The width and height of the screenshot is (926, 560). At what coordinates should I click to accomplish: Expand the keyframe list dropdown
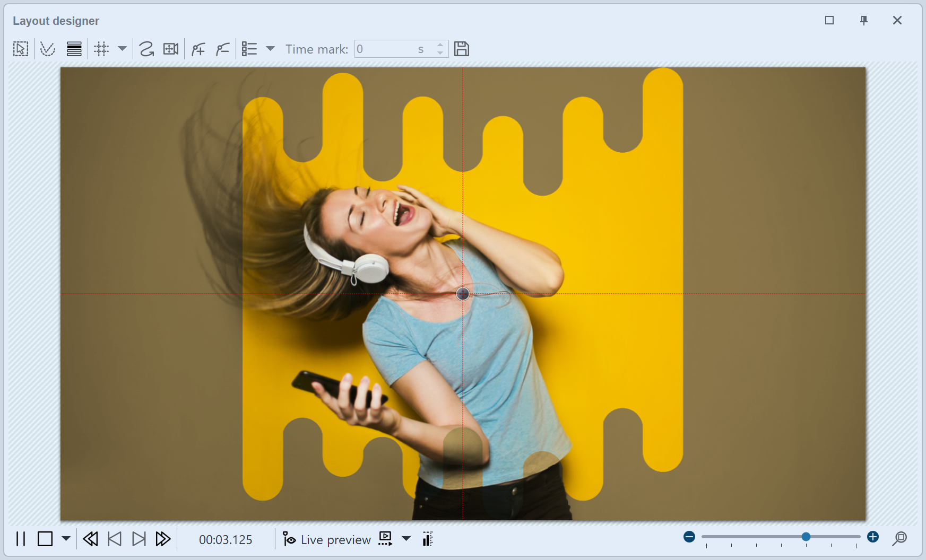click(x=271, y=49)
